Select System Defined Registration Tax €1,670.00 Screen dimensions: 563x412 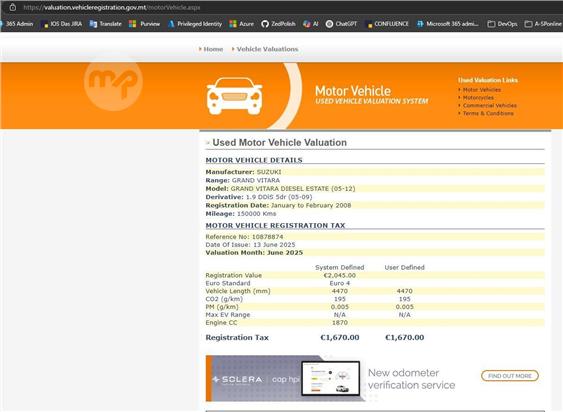[339, 338]
